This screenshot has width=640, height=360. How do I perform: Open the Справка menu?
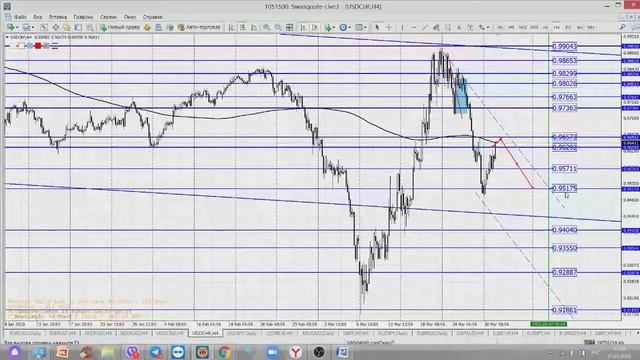[x=152, y=17]
